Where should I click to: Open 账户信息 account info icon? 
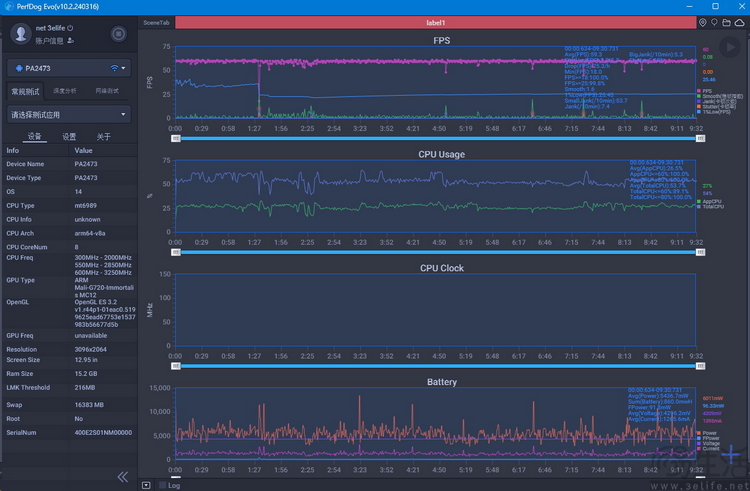(x=71, y=41)
